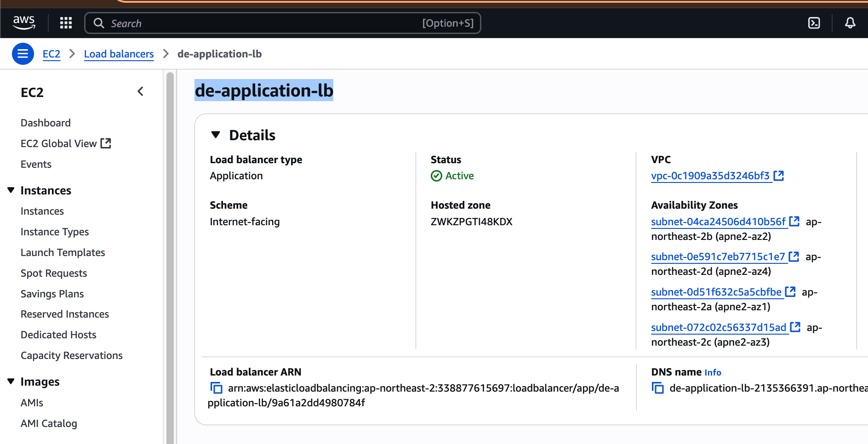Click the Active status text
Viewport: 868px width, 444px height.
(x=459, y=176)
